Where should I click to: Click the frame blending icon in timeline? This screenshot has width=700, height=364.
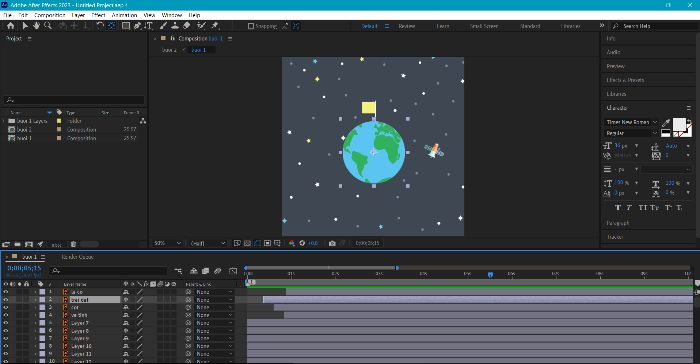click(205, 271)
